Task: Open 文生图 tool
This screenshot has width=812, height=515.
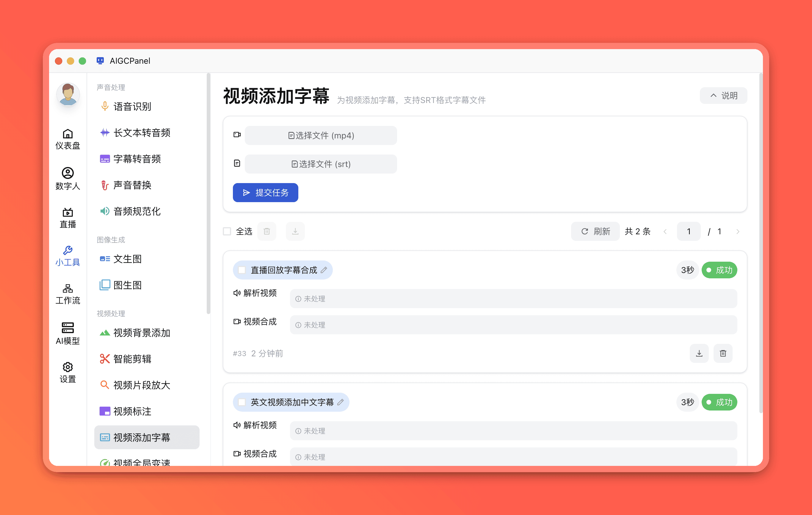Action: tap(147, 259)
